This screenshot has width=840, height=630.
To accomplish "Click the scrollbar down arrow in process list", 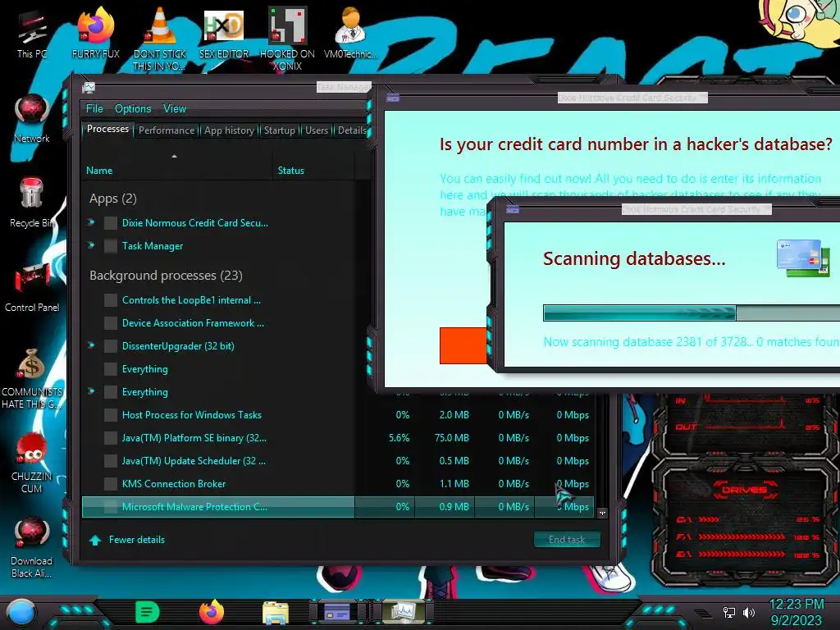I will pyautogui.click(x=602, y=513).
